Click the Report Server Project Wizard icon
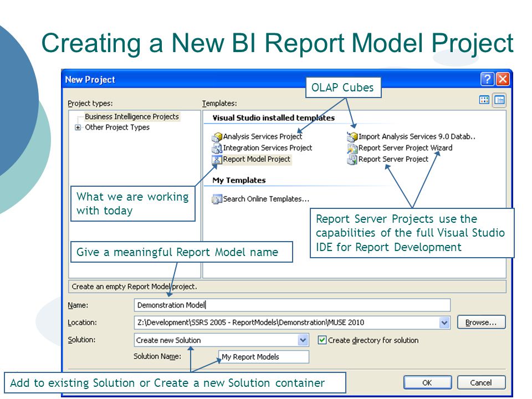The height and width of the screenshot is (399, 532). click(352, 149)
